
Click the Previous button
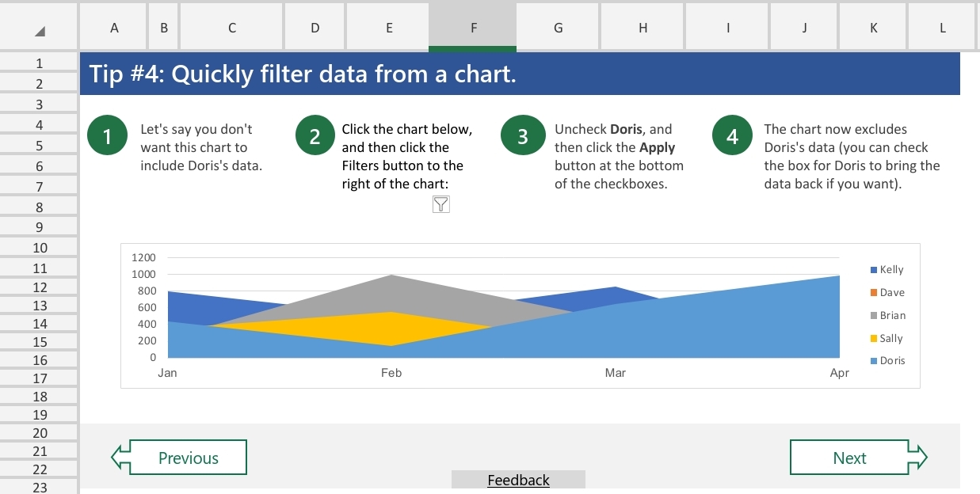pyautogui.click(x=188, y=457)
